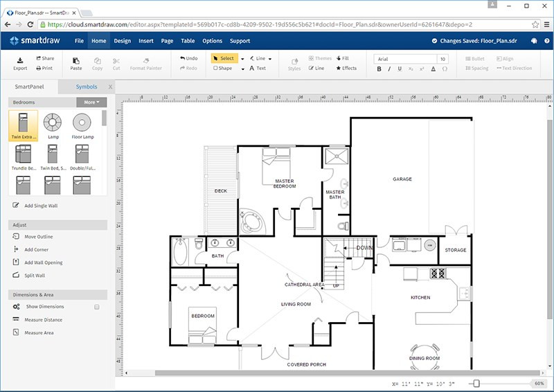Toggle italic text formatting
The height and width of the screenshot is (392, 554).
(x=390, y=69)
